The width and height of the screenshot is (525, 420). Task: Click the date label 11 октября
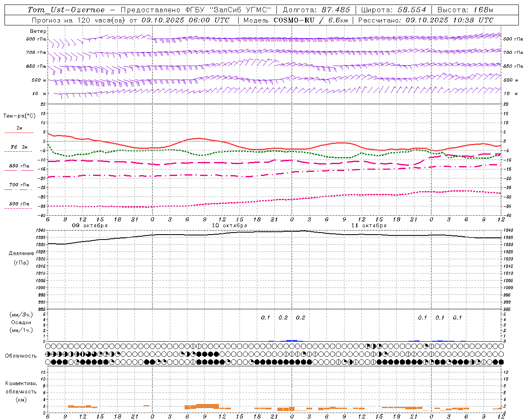[369, 226]
